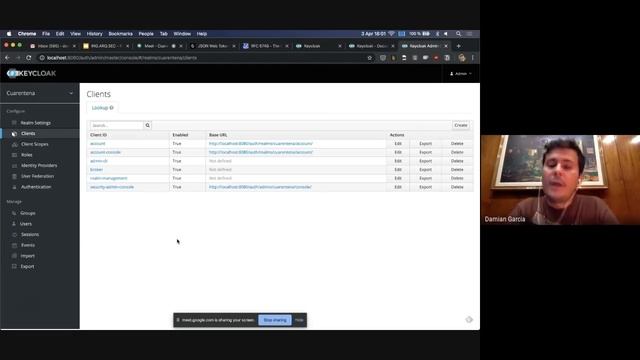Open security-admin-console Base URL link
Viewport: 640px width, 360px height.
tap(260, 187)
